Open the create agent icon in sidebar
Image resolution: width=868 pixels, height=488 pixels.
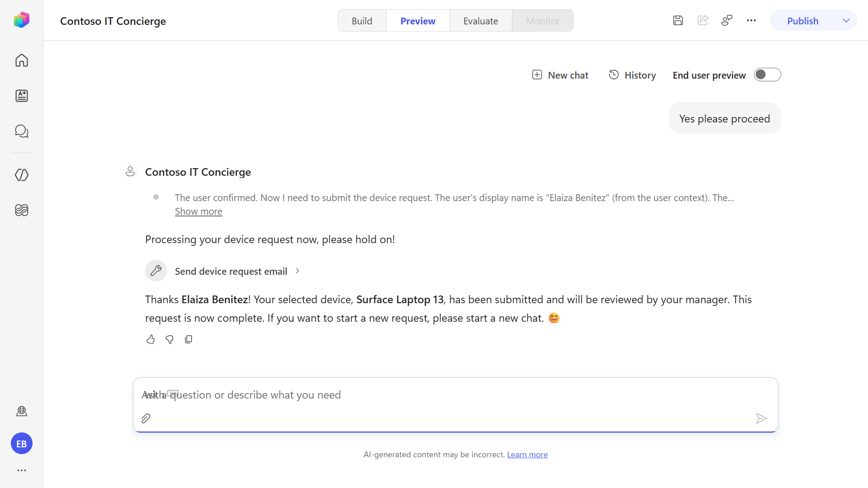point(21,96)
